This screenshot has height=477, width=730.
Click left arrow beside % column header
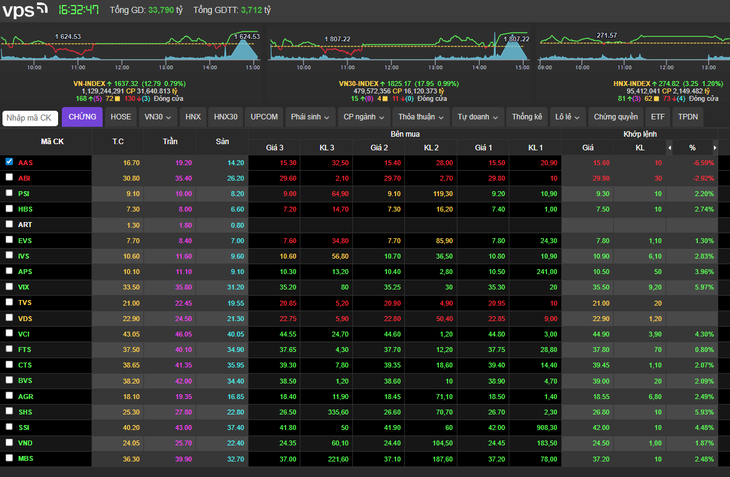(669, 148)
